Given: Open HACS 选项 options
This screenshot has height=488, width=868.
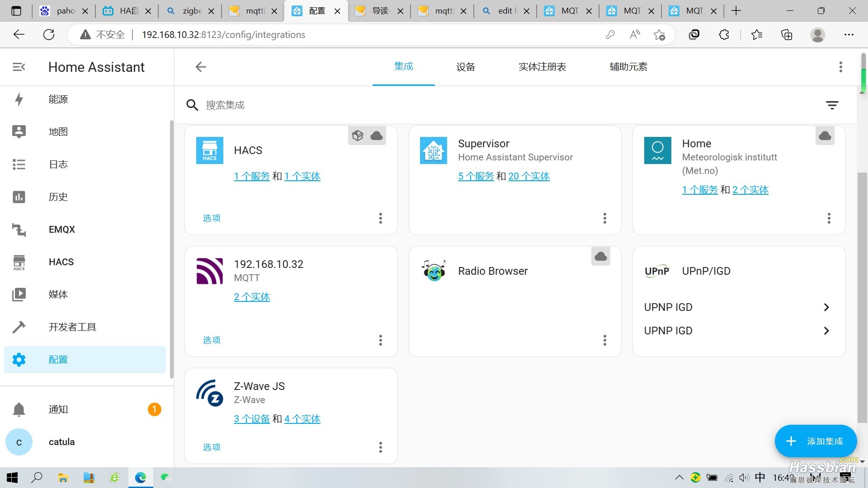Looking at the screenshot, I should click(x=212, y=218).
